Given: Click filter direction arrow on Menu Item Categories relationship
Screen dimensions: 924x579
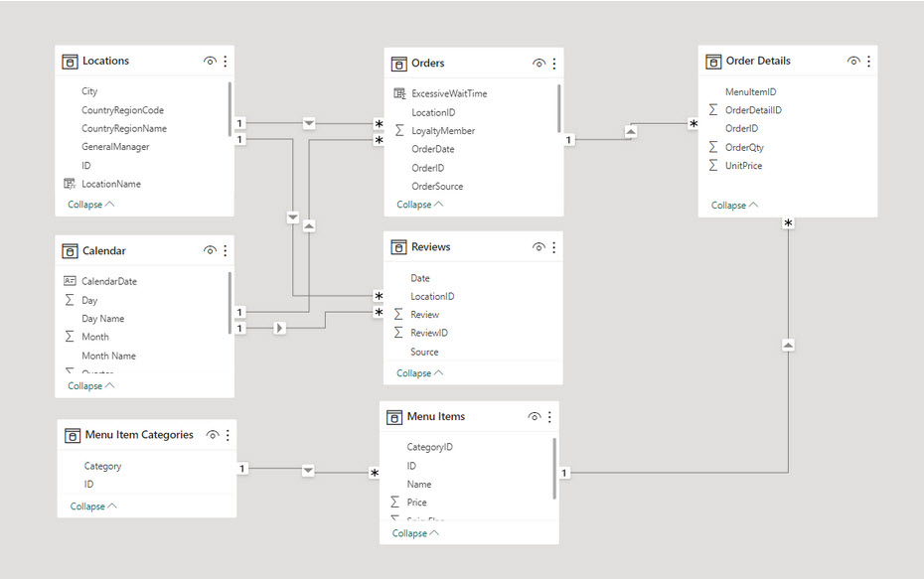Looking at the screenshot, I should pos(308,470).
